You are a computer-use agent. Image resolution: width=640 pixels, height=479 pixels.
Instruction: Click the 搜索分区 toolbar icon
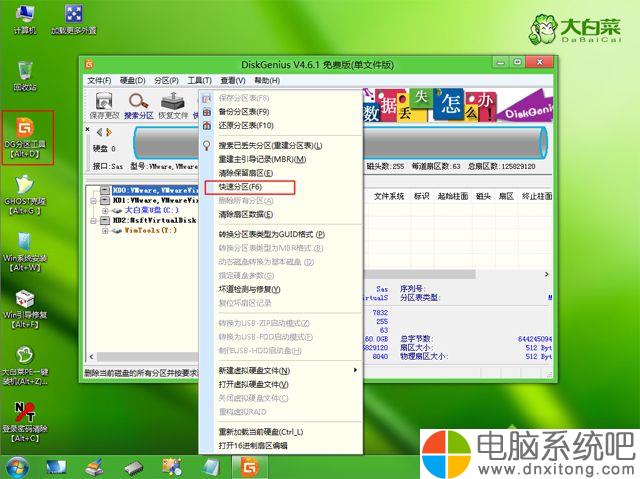138,105
